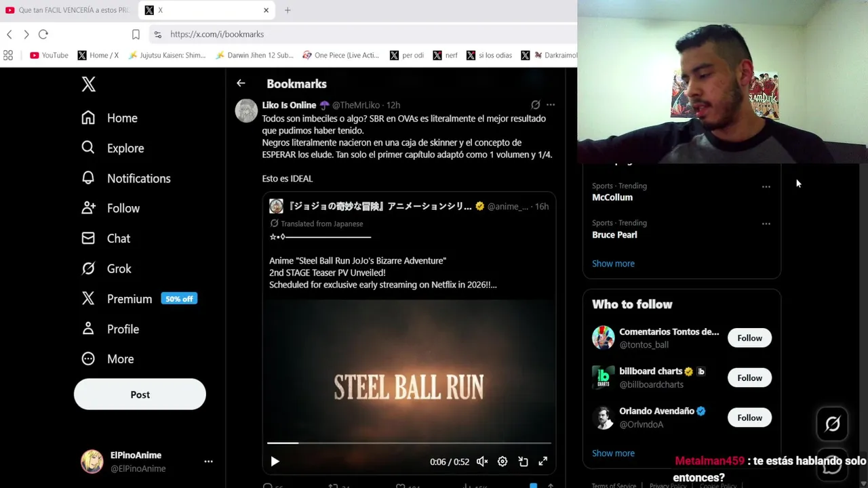
Task: Open Home / X bookmark
Action: click(98, 56)
